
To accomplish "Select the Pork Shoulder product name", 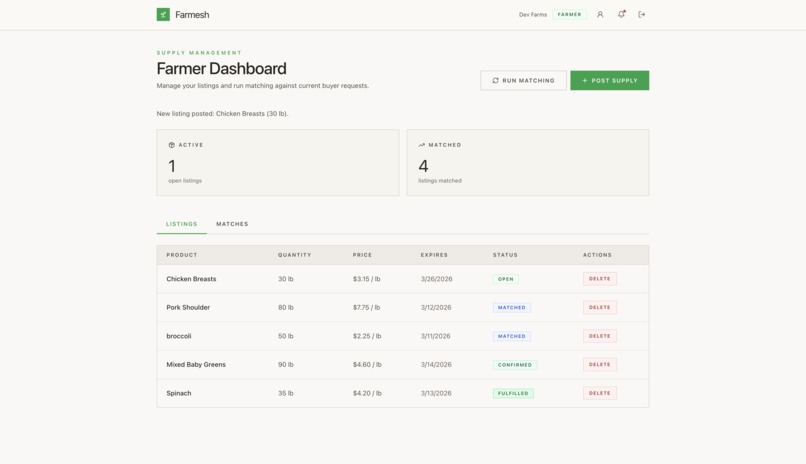I will coord(188,307).
